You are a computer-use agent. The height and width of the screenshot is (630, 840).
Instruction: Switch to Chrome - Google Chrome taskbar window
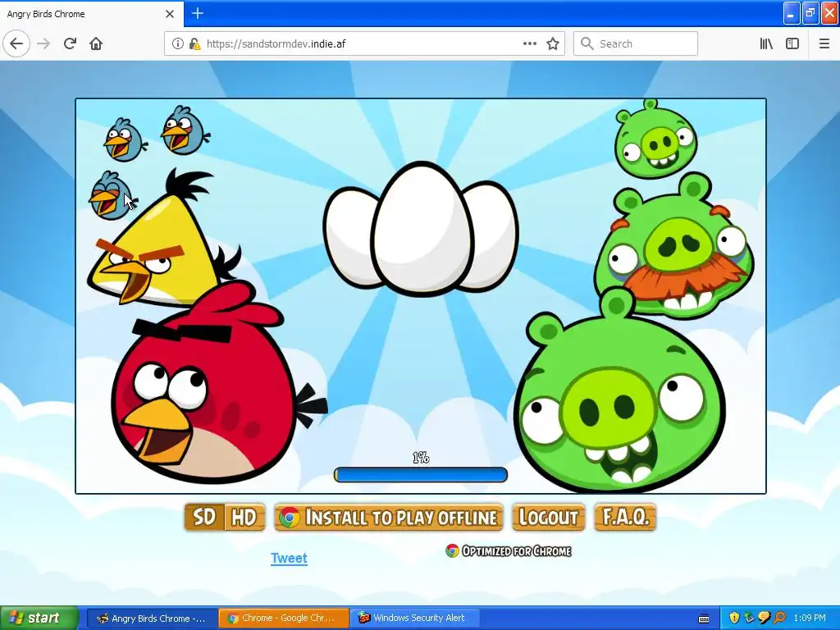[x=284, y=619]
